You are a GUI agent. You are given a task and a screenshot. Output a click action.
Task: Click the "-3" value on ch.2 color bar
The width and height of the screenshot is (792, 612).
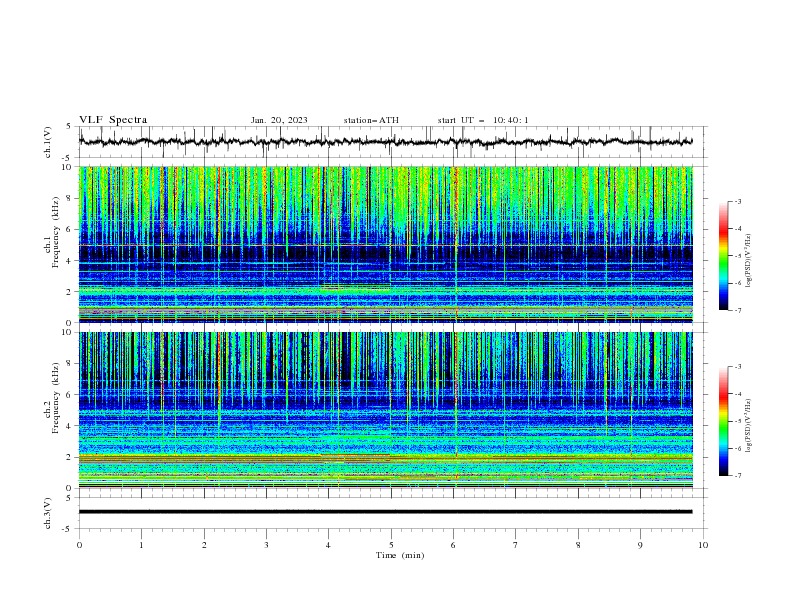737,367
